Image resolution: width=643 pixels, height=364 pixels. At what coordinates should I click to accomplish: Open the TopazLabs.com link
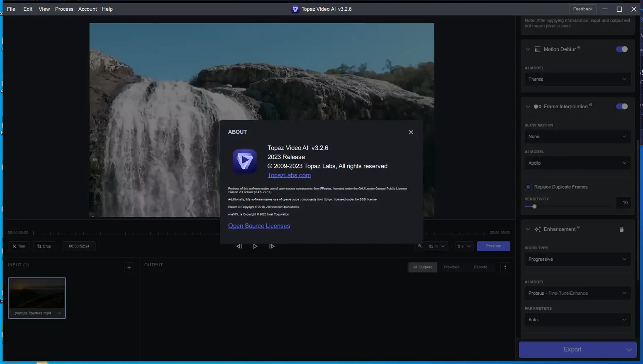pos(289,175)
